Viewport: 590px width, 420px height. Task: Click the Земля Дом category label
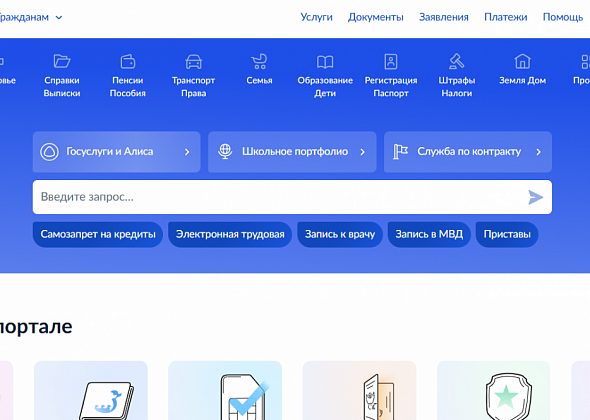click(522, 81)
